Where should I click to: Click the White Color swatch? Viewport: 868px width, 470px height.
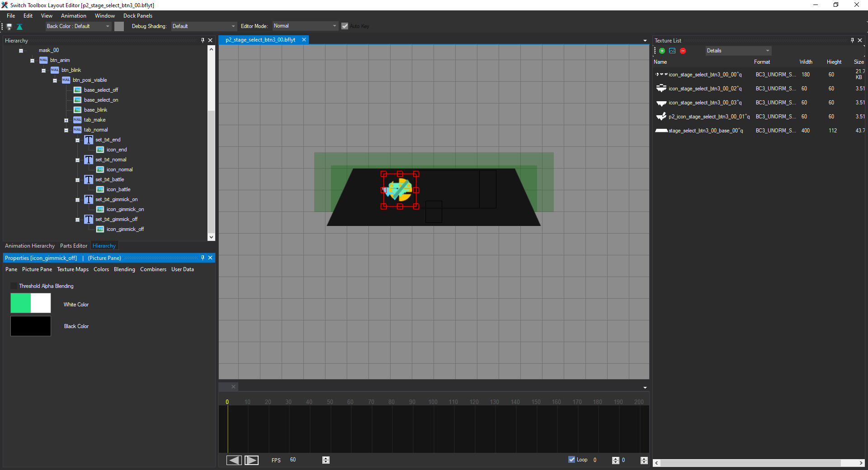[x=31, y=303]
